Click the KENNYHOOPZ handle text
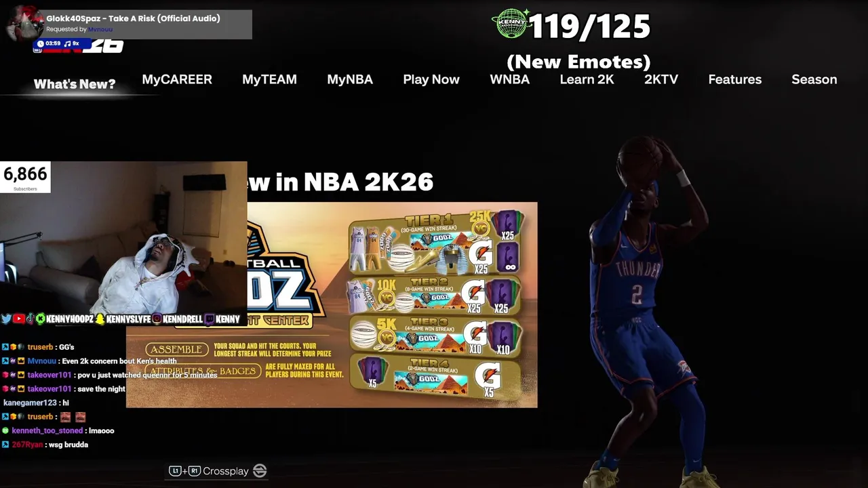This screenshot has height=488, width=868. point(70,319)
